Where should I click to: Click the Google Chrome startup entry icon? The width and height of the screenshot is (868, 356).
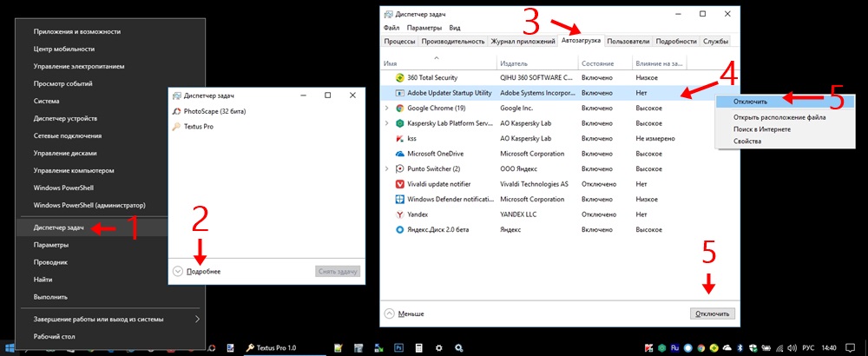[399, 108]
